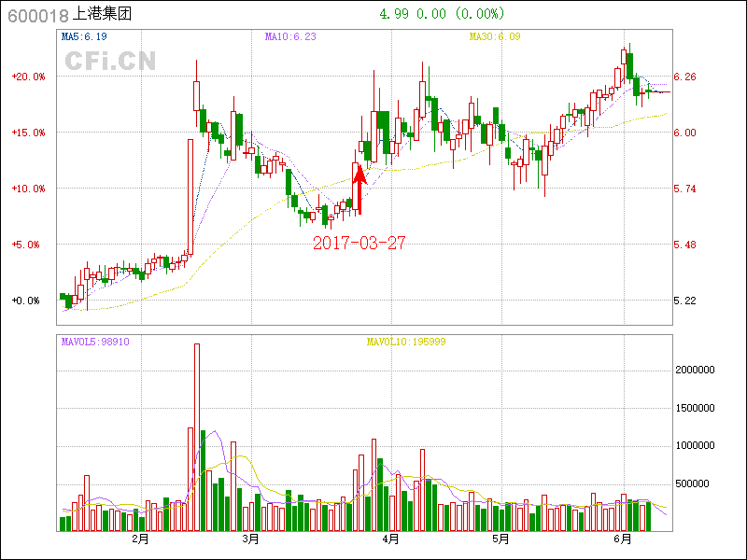
Task: Click the 6.00 price axis label
Action: coord(684,133)
